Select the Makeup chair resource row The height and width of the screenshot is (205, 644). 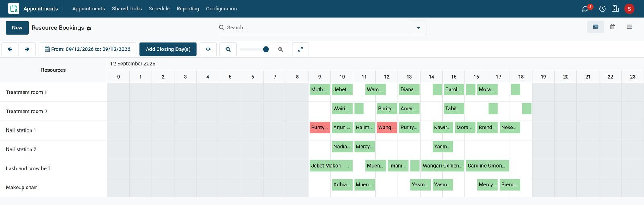[54, 187]
